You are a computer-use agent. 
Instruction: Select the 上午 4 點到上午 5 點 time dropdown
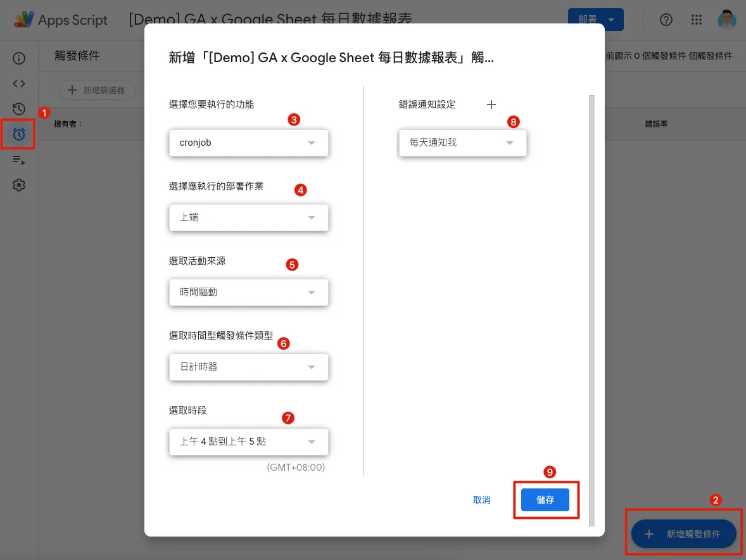248,442
